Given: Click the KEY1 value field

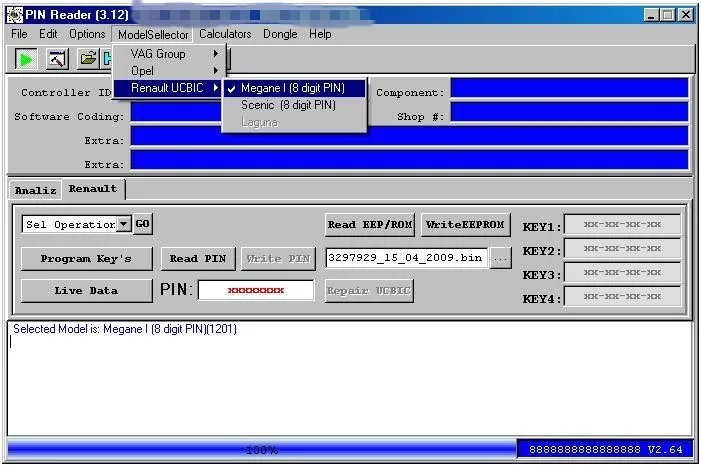Looking at the screenshot, I should [622, 224].
